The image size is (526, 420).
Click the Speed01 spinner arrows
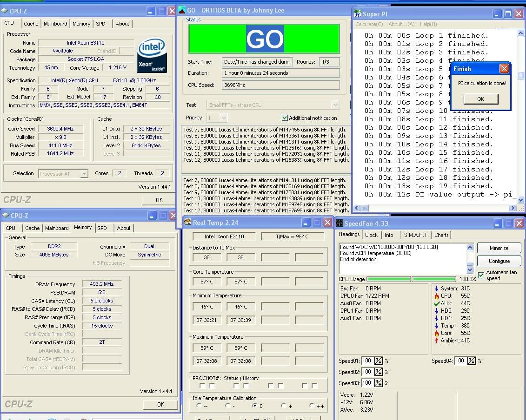coord(379,361)
